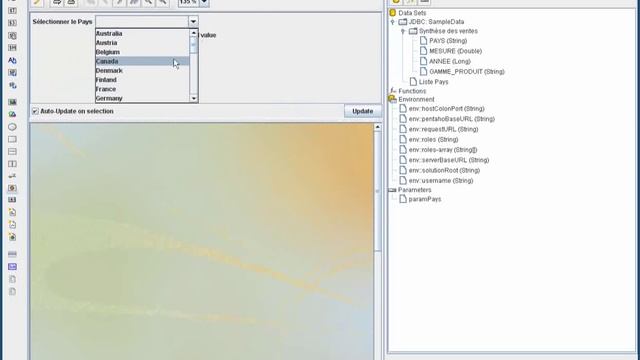Select the MESURE (Double) field
The image size is (640, 360).
click(456, 51)
